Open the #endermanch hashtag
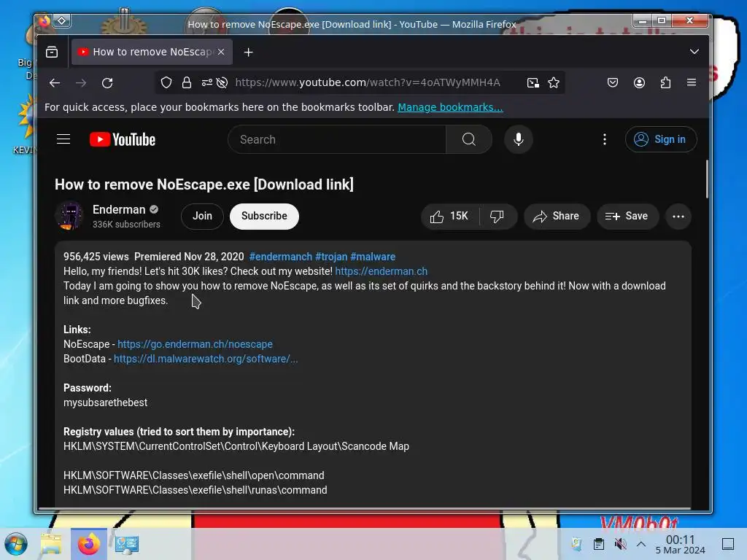Viewport: 747px width, 560px height. click(281, 257)
